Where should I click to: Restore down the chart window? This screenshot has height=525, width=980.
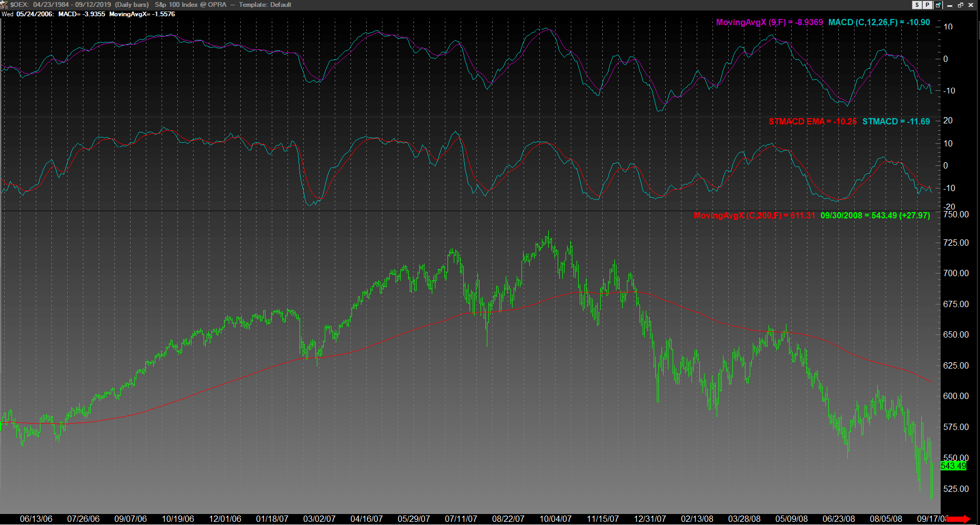961,5
